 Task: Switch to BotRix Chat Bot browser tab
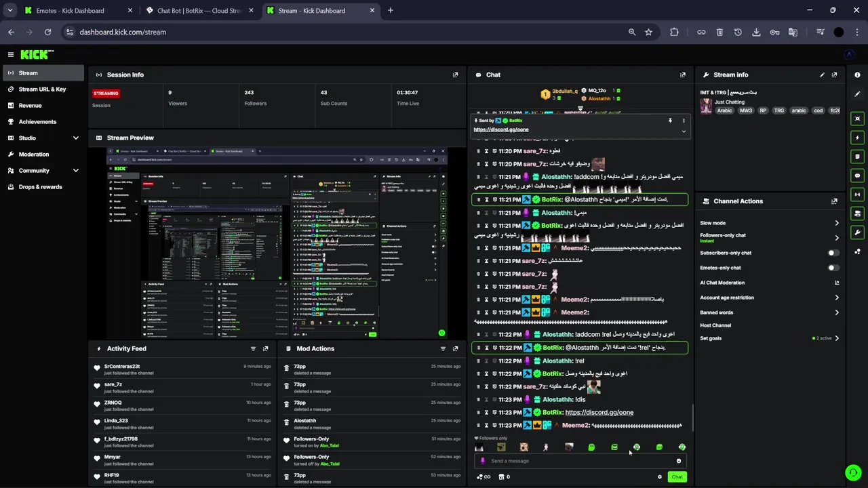click(x=198, y=10)
